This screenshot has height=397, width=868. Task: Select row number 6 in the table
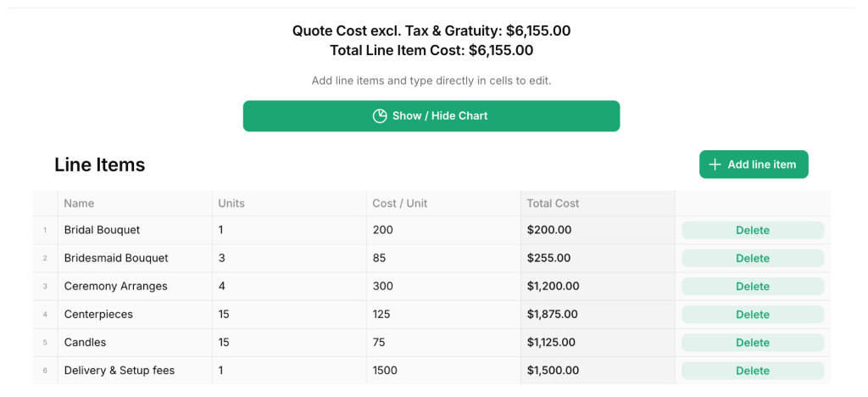[x=45, y=371]
